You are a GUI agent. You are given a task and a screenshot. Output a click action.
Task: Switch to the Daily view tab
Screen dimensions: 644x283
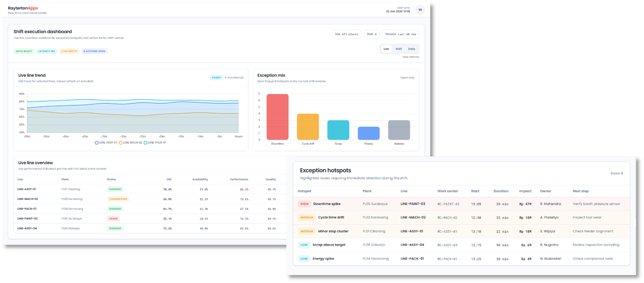[412, 49]
